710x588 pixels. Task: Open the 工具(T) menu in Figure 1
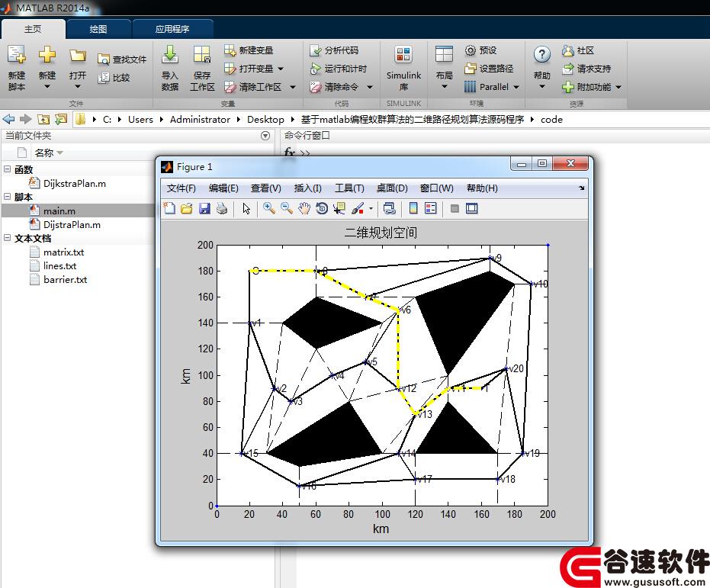point(349,188)
